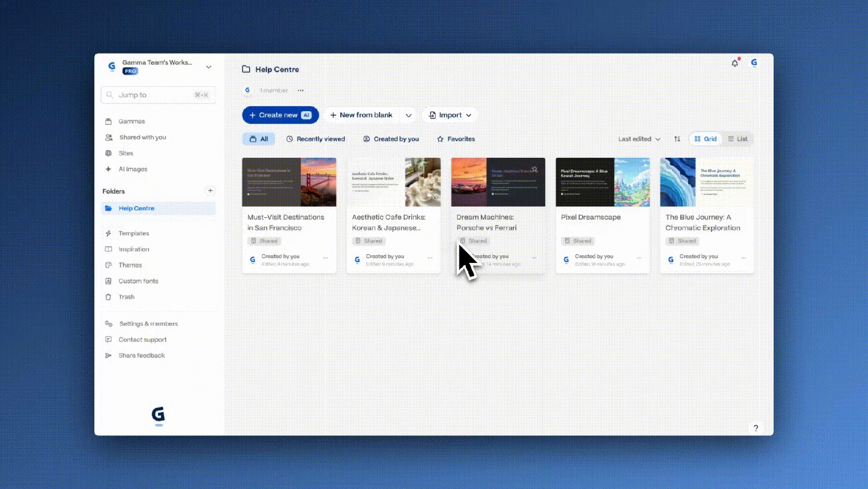Open the Import button menu
The height and width of the screenshot is (489, 868).
[450, 115]
